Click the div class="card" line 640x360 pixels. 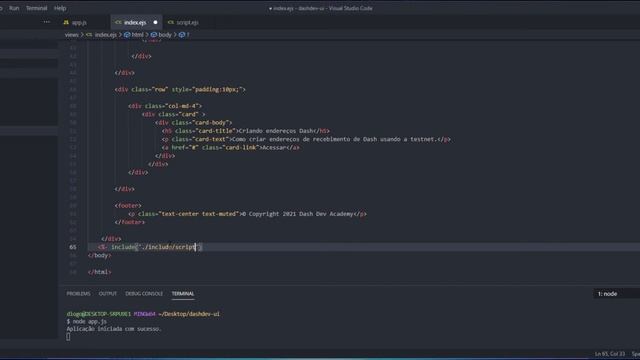pos(174,114)
